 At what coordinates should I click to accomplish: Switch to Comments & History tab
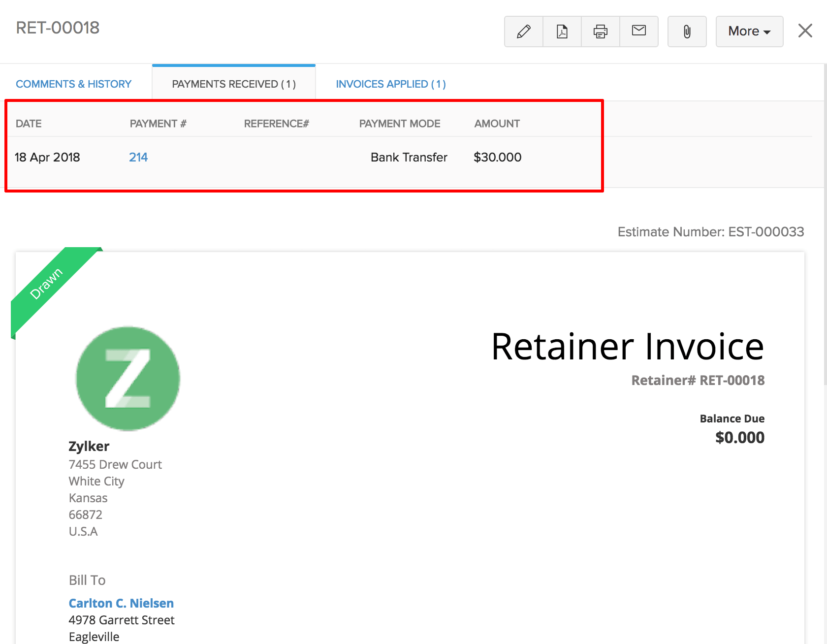[74, 84]
